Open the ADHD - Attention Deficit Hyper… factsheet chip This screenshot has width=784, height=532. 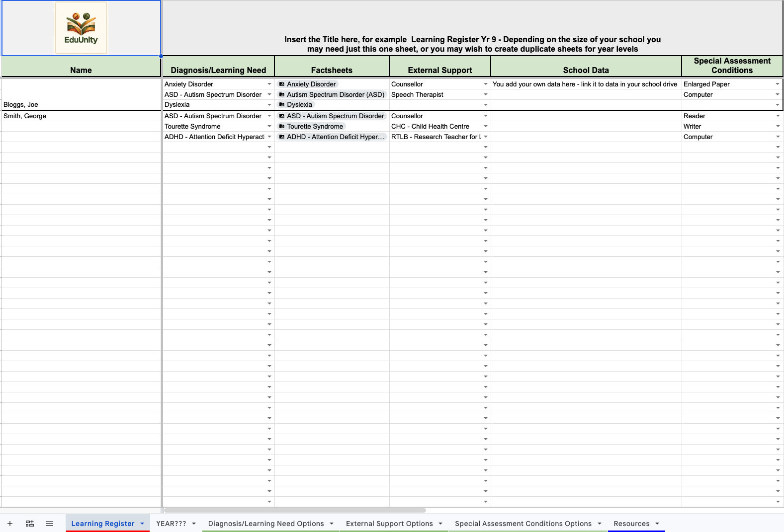(332, 137)
